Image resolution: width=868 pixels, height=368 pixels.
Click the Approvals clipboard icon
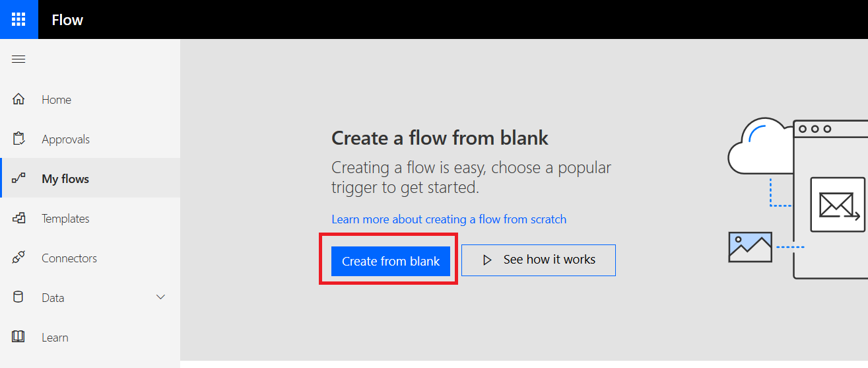18,139
